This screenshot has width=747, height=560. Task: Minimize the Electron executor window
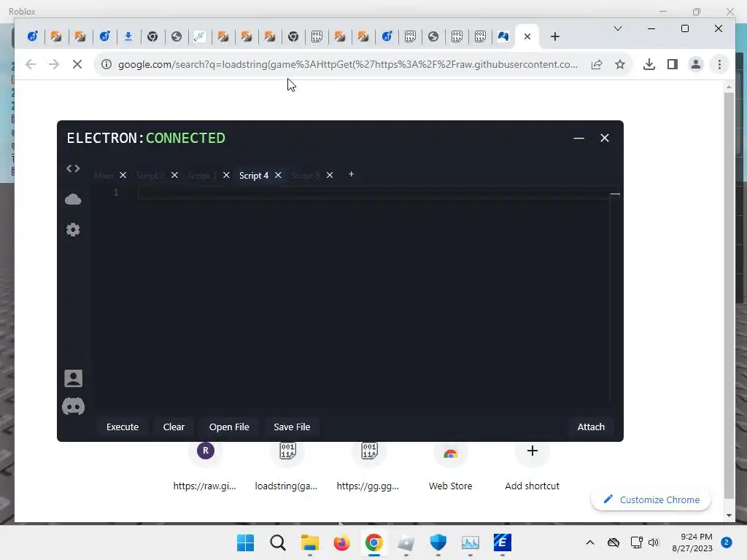pyautogui.click(x=578, y=138)
